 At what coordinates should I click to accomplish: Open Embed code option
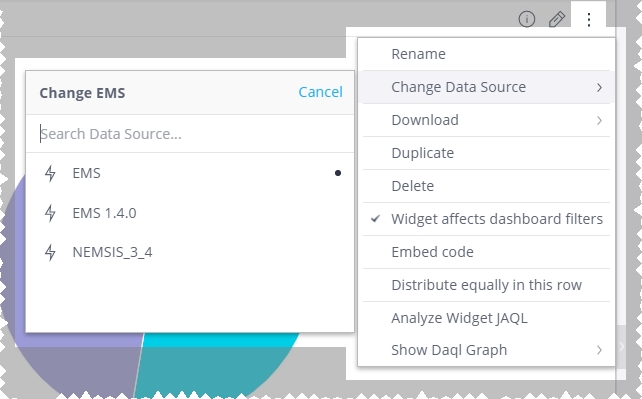coord(486,252)
